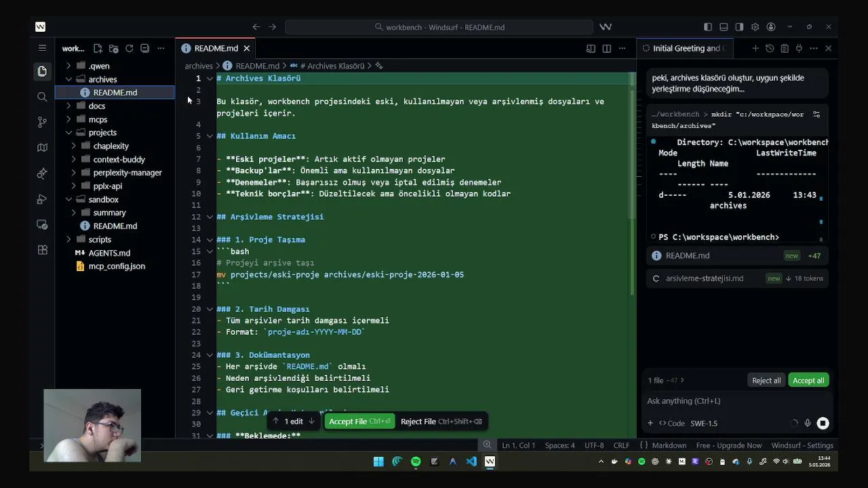Open Free - Upgrade Now link

pos(729,445)
